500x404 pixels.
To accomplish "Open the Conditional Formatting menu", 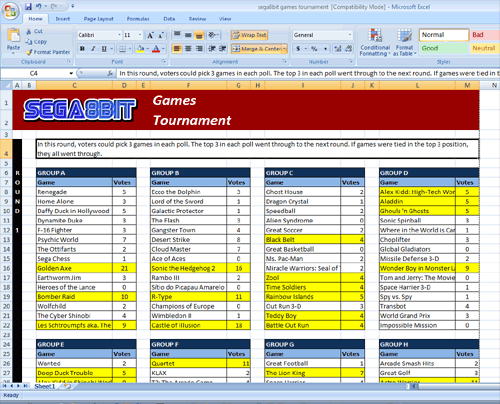I will [375, 43].
